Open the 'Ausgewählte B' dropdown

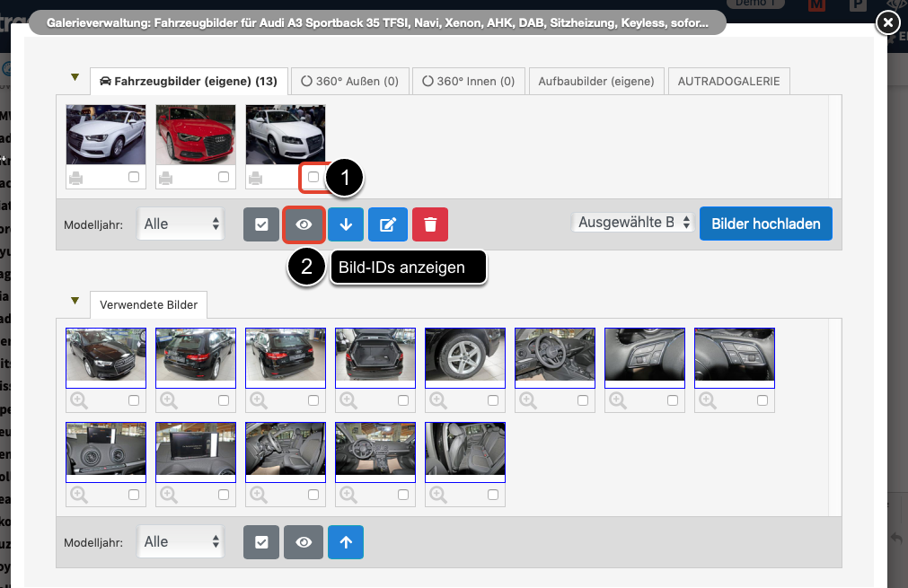click(633, 222)
